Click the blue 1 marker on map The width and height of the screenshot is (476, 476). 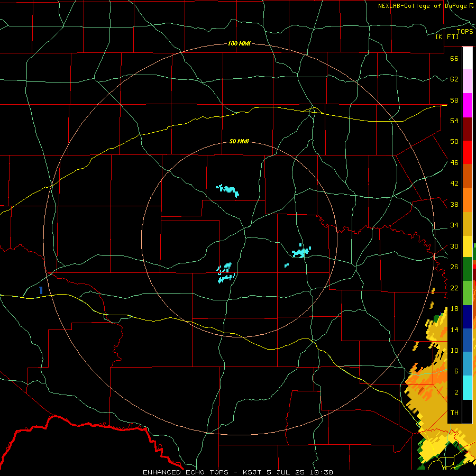coord(41,290)
